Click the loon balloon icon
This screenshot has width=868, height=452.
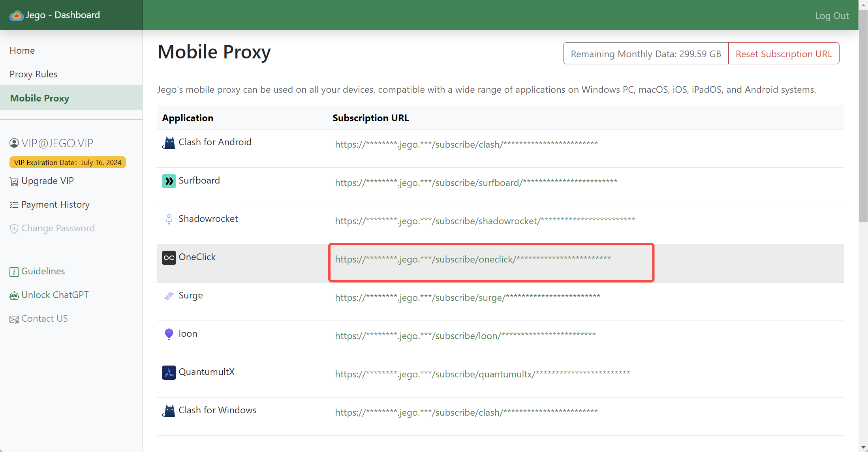tap(169, 334)
